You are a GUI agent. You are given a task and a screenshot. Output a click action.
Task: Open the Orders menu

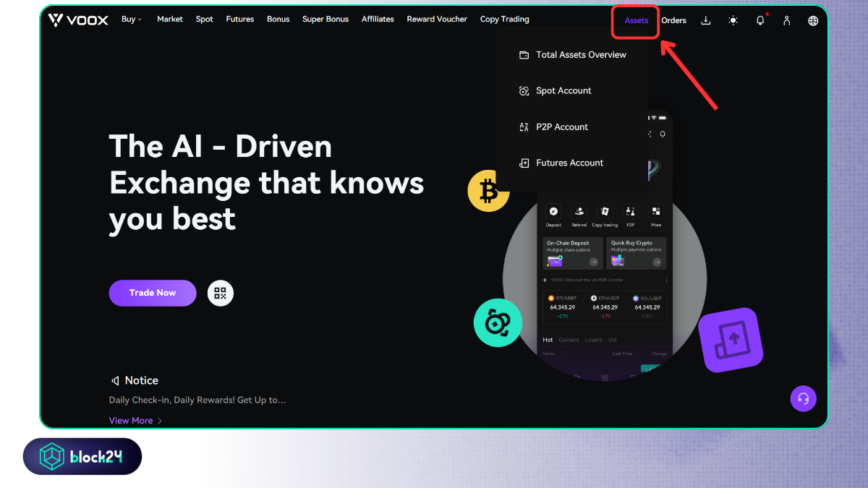point(673,20)
